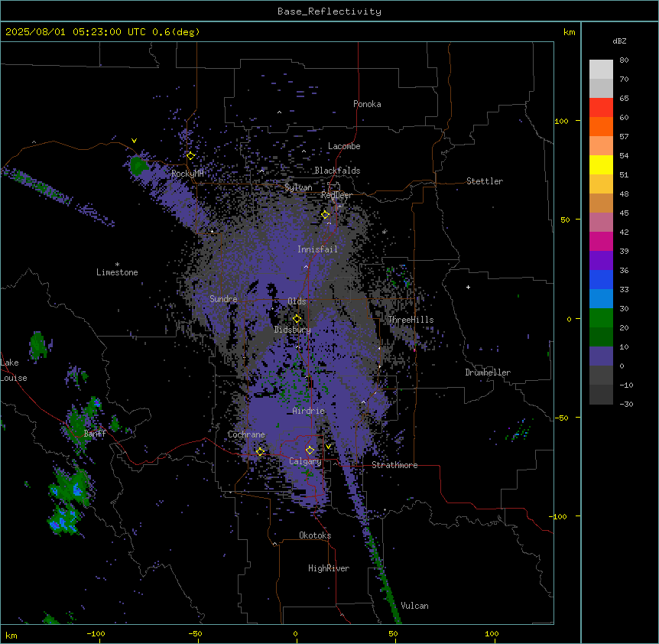This screenshot has width=659, height=644.
Task: Click the Drumheller city label
Action: point(488,372)
